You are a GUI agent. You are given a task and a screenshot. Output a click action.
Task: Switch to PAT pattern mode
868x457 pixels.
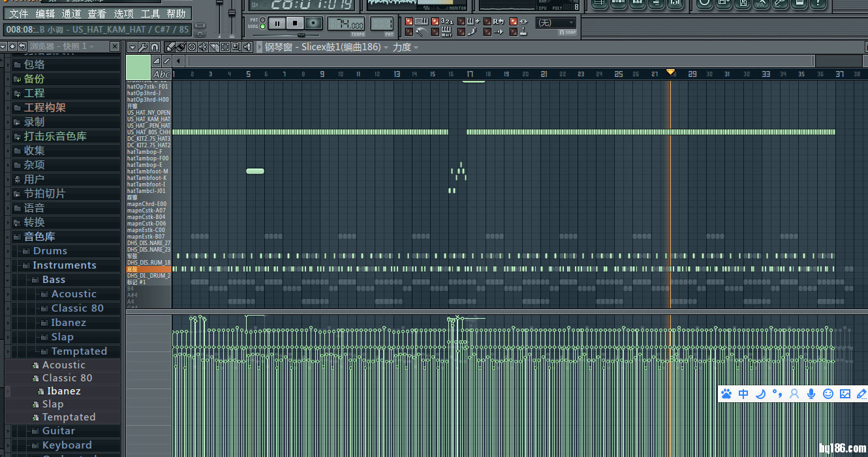[x=263, y=20]
